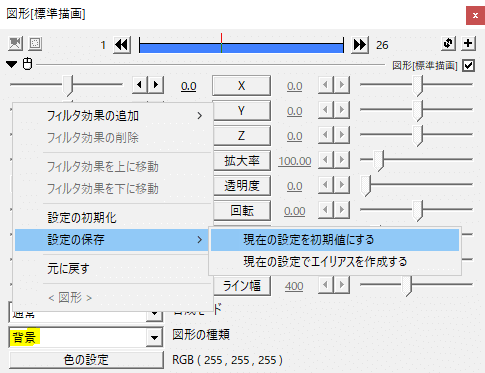Click the sync arrows icon near the plus button
This screenshot has height=373, width=485.
pos(448,44)
